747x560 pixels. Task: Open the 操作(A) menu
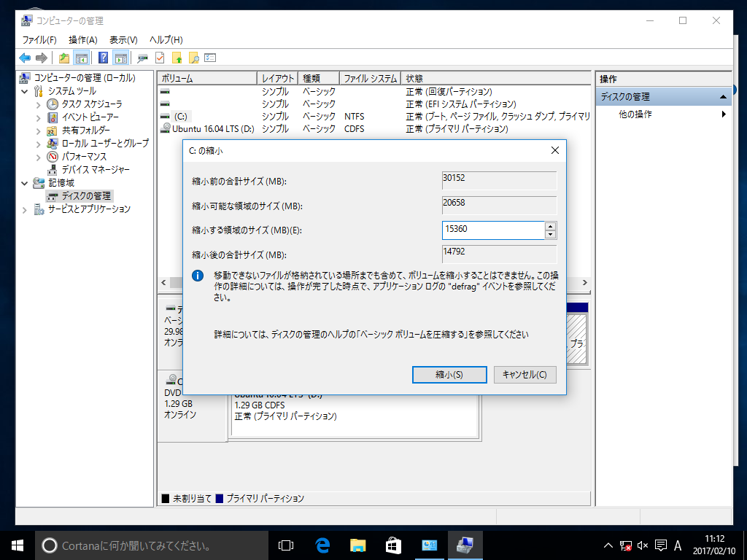pyautogui.click(x=83, y=40)
